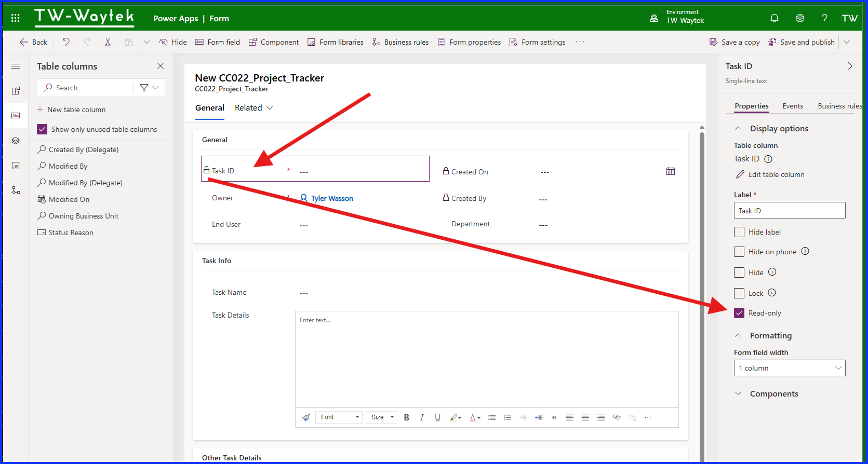Click Form field in the command bar
This screenshot has height=464, width=868.
218,42
